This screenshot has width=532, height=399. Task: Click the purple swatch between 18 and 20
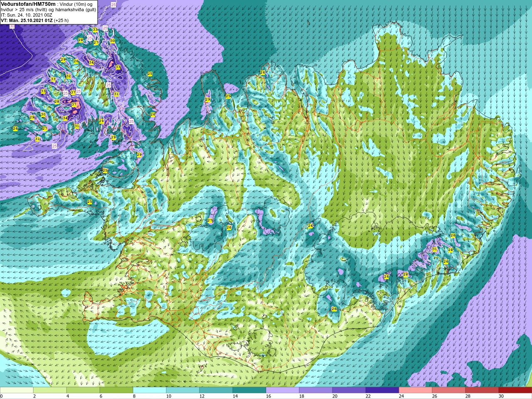click(316, 390)
